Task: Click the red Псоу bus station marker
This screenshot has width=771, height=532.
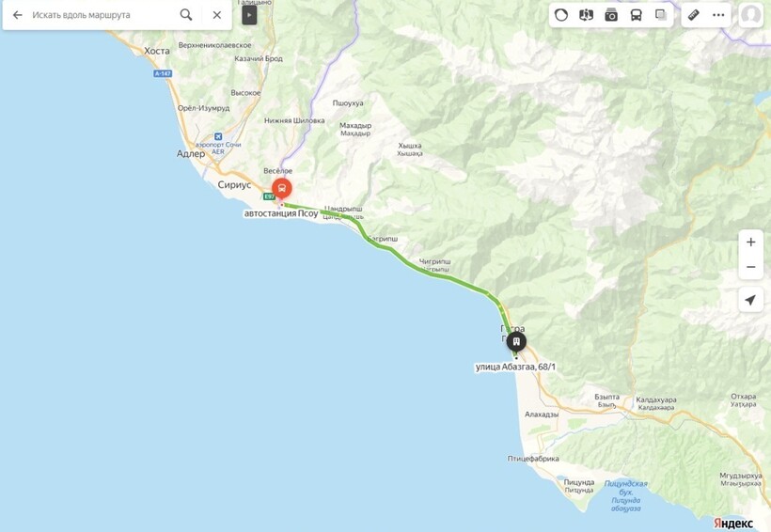Action: click(x=282, y=188)
